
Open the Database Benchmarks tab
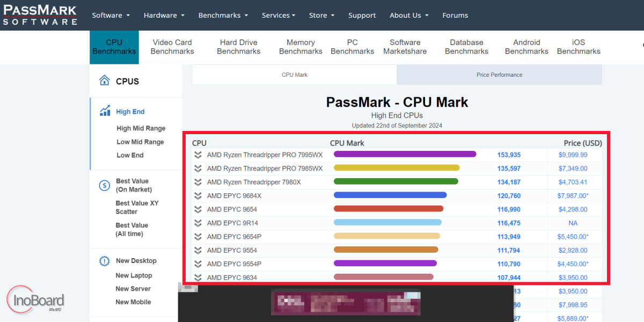pos(466,47)
